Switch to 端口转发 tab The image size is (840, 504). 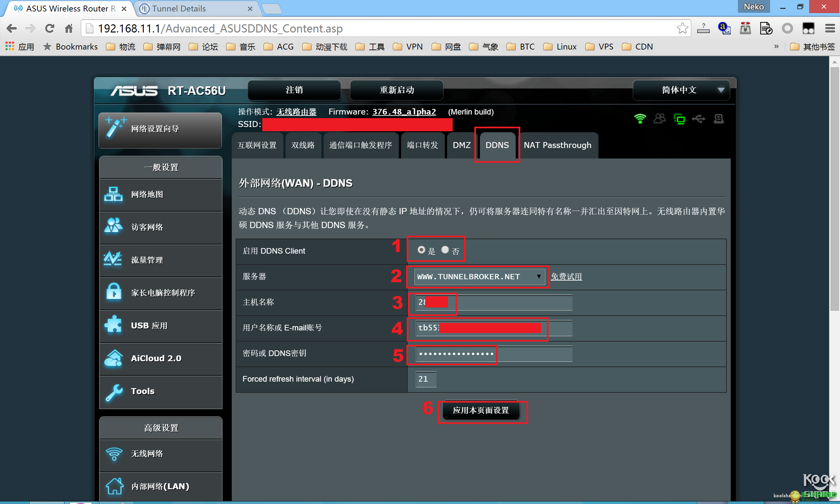(422, 145)
